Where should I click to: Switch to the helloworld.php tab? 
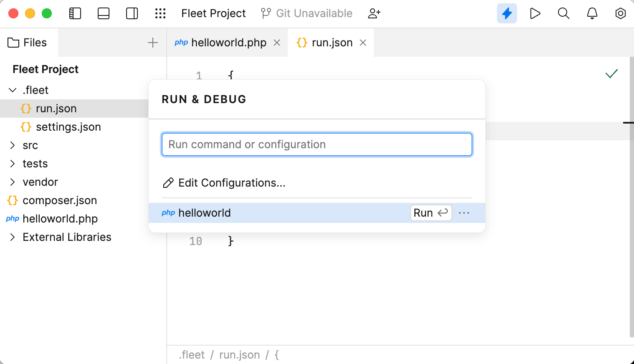pos(228,43)
